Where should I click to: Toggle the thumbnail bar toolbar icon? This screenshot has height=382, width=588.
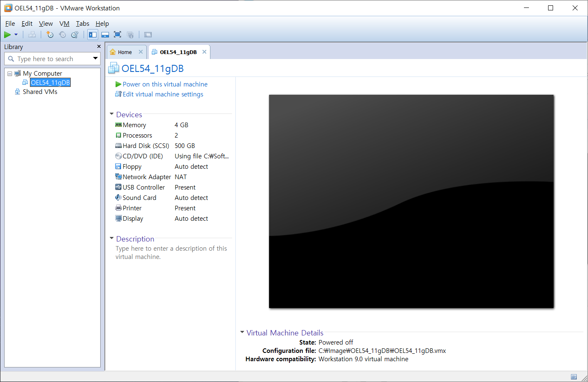click(105, 35)
